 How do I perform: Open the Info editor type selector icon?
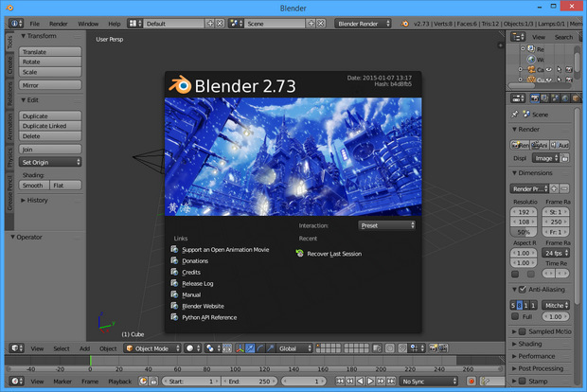pyautogui.click(x=16, y=24)
